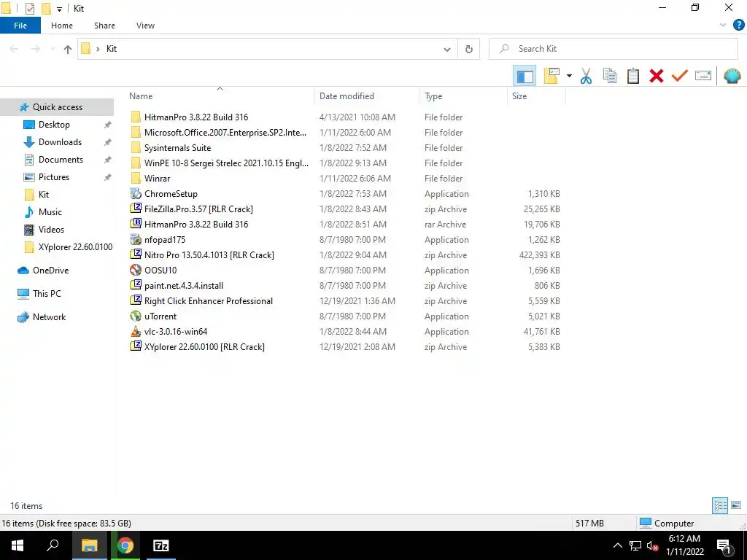Open taskbar Search magnifier
The width and height of the screenshot is (747, 560).
[53, 545]
